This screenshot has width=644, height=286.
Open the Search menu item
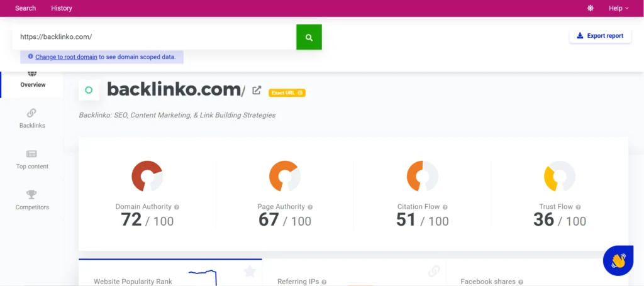tap(25, 8)
